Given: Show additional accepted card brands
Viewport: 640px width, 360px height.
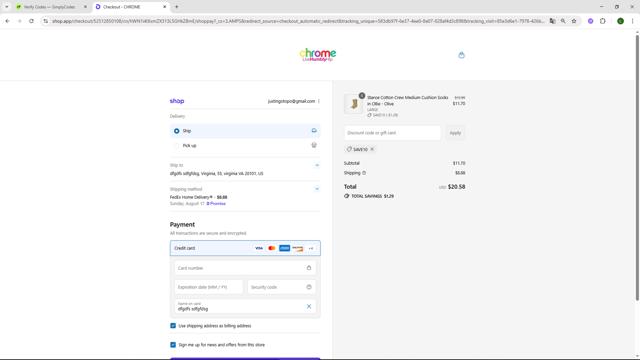Looking at the screenshot, I should (x=311, y=248).
